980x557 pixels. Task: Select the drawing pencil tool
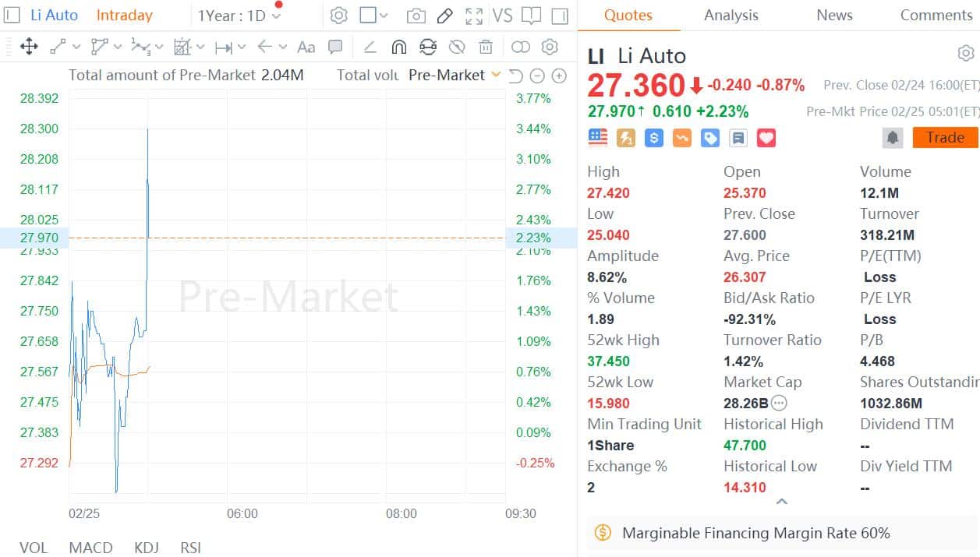click(x=445, y=15)
